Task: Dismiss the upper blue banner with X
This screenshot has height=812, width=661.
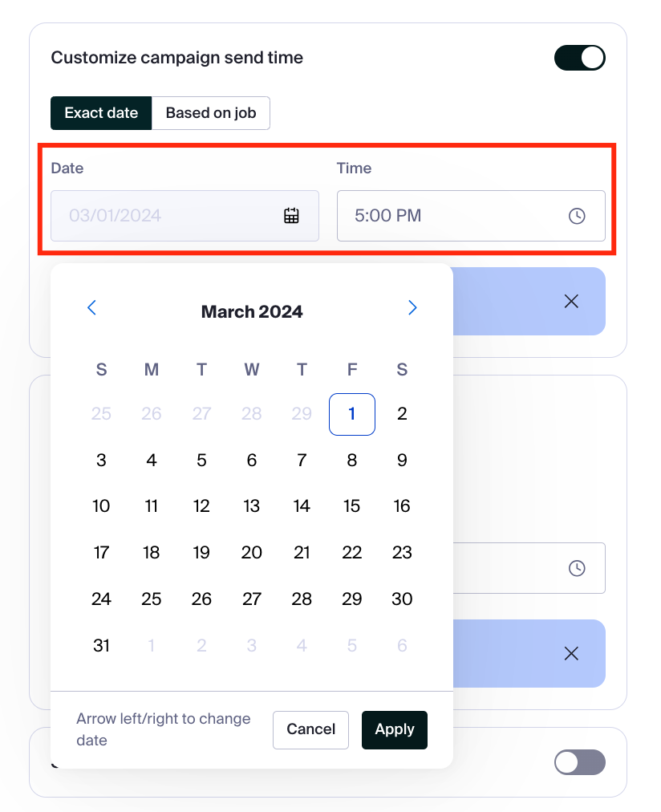Action: click(x=571, y=302)
